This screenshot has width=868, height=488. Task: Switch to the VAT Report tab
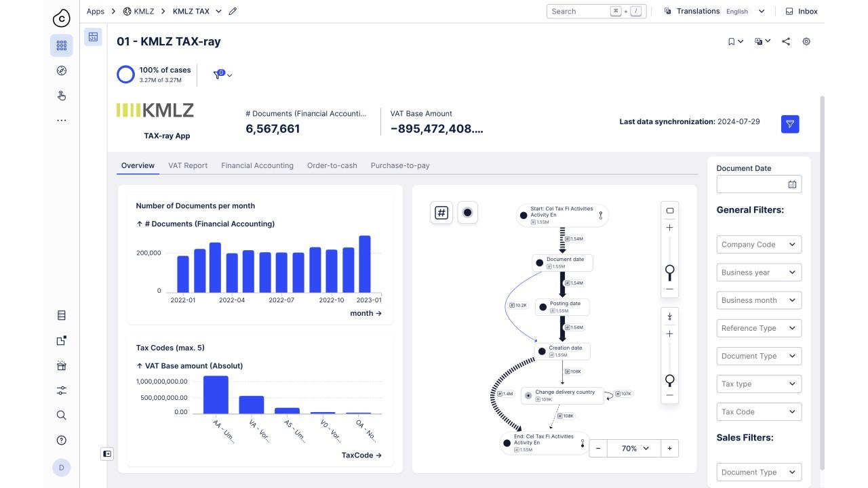188,165
